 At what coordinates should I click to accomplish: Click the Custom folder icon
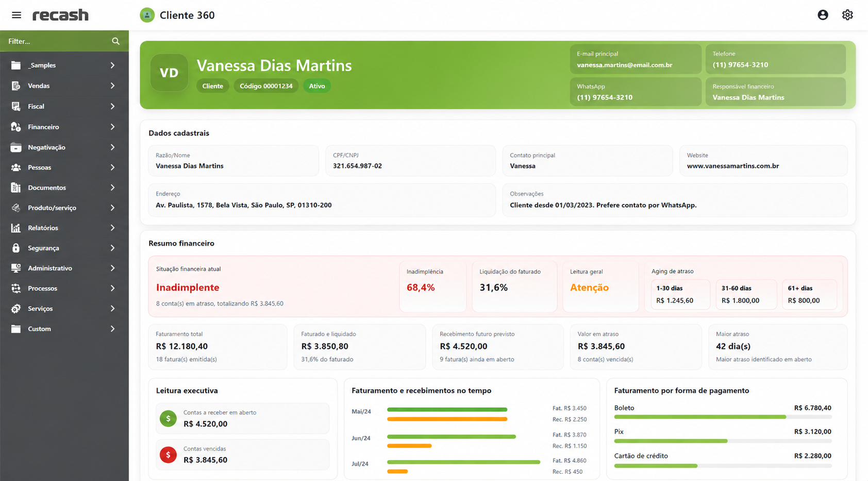tap(16, 329)
